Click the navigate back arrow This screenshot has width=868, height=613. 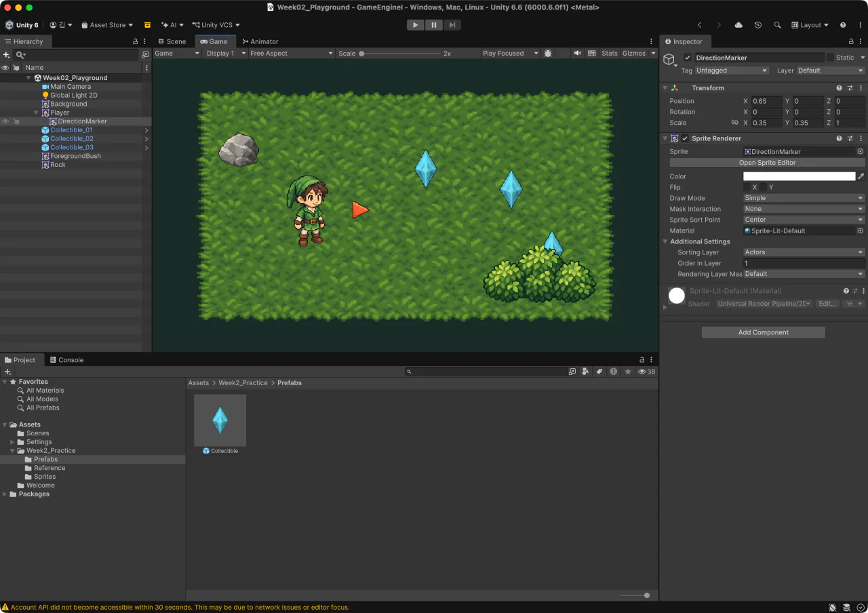click(x=700, y=25)
